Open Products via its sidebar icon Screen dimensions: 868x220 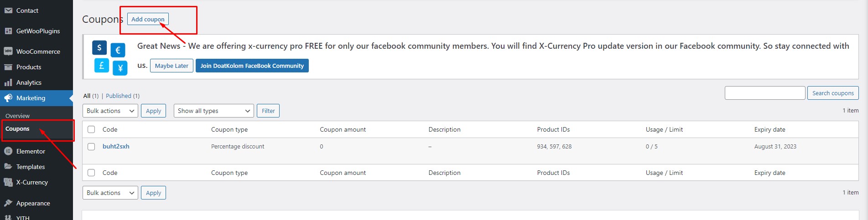pos(8,67)
